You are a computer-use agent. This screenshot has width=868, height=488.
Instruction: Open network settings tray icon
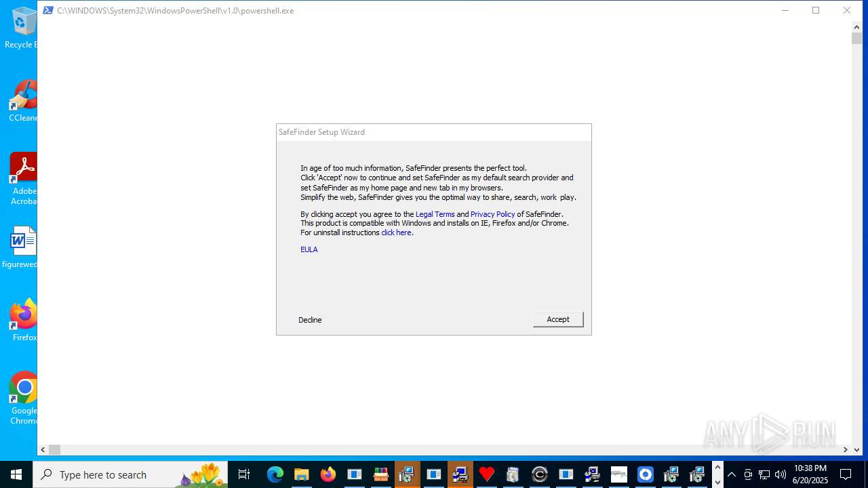coord(764,474)
